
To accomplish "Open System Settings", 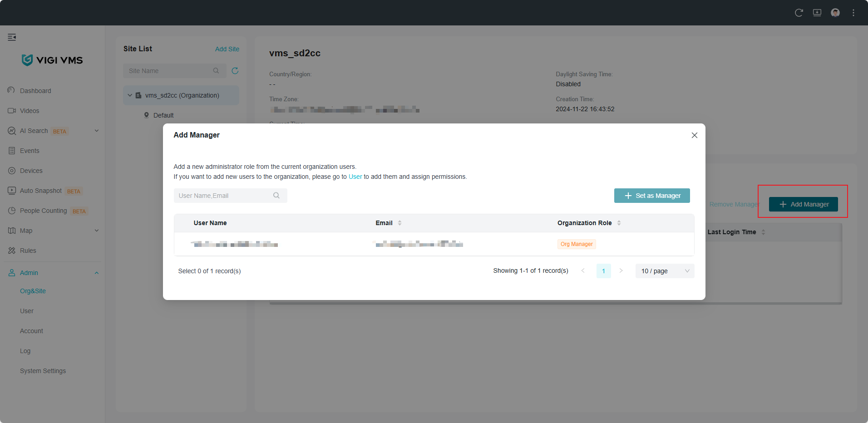I will click(x=43, y=371).
